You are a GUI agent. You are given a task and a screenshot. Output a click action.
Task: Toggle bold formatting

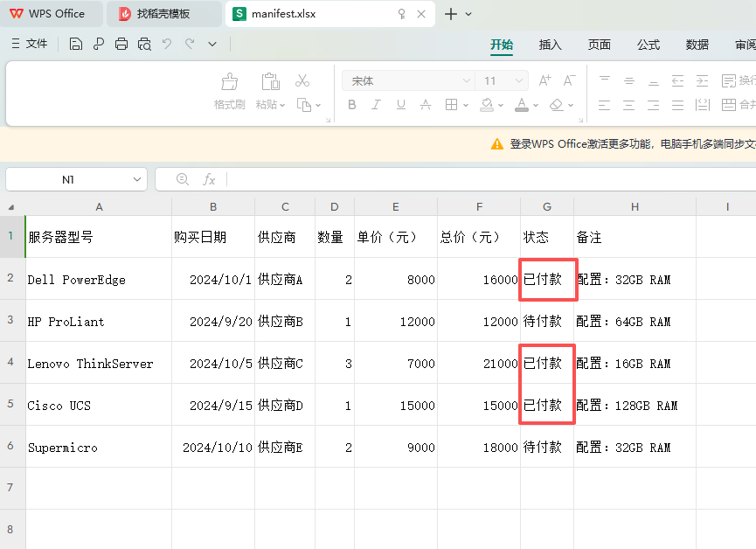[x=351, y=105]
